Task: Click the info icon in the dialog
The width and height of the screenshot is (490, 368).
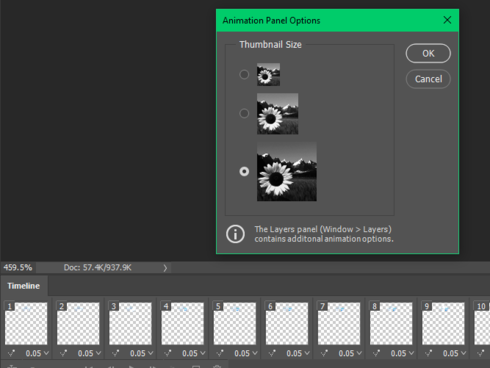Action: (235, 234)
